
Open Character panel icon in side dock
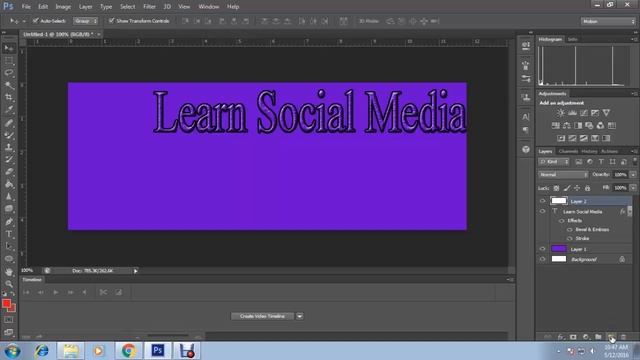[x=526, y=117]
